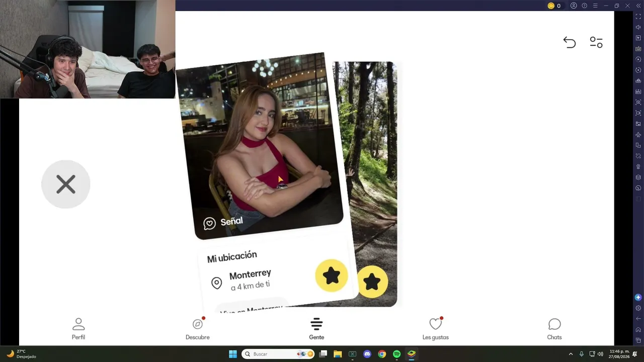Screen dimensions: 644x362
Task: Click the BlueStacks AI sparkle button
Action: (638, 297)
